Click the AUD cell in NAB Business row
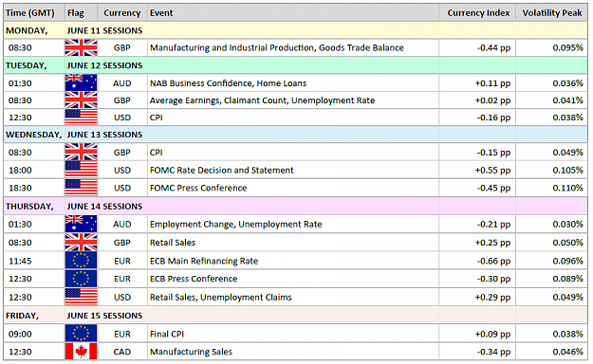593x364 pixels. point(121,83)
